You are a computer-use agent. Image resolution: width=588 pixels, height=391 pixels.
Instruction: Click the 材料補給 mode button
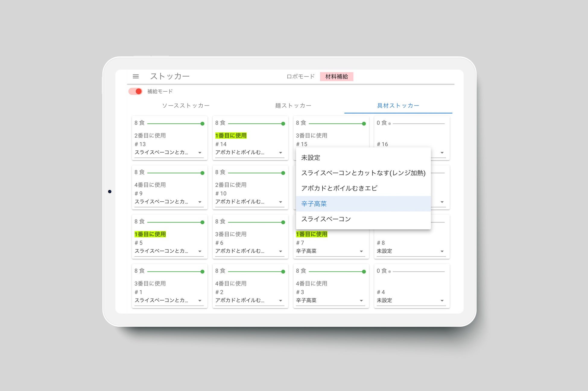(337, 77)
